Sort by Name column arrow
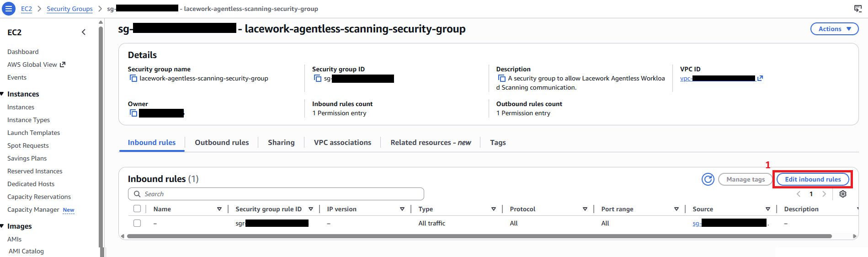The image size is (868, 257). click(219, 209)
